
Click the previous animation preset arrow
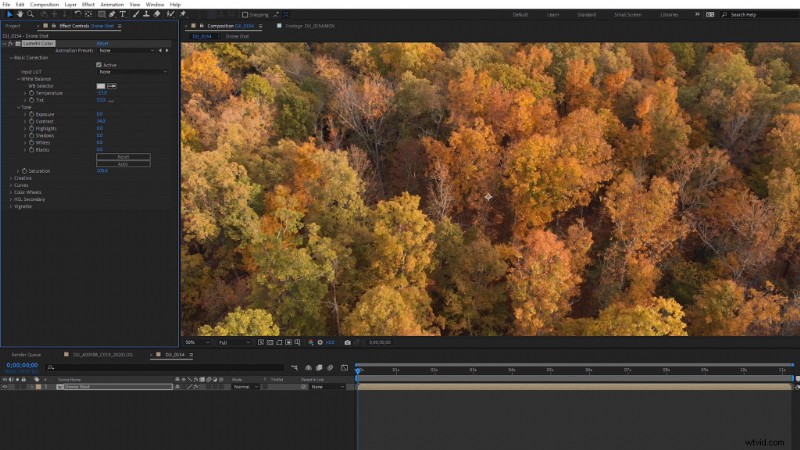[160, 51]
